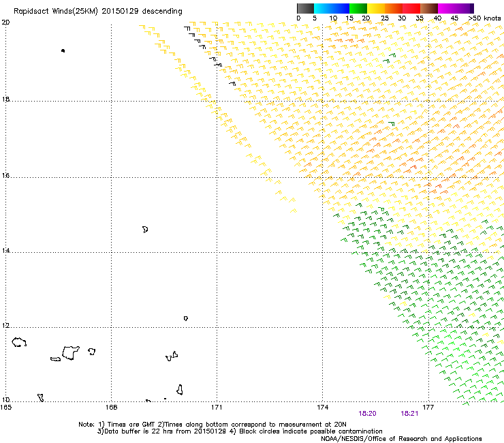Click the longitude axis label '168'
The height and width of the screenshot is (443, 504).
pos(111,408)
